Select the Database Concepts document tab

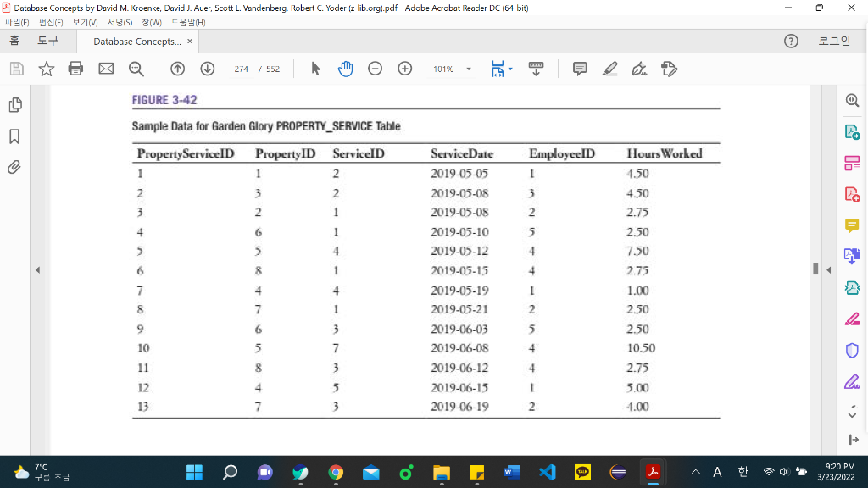[136, 42]
